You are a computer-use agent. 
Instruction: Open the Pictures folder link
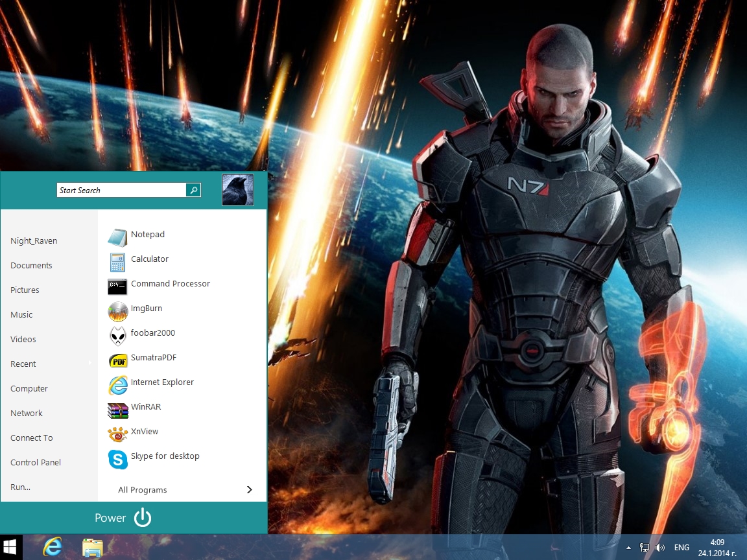pyautogui.click(x=25, y=290)
